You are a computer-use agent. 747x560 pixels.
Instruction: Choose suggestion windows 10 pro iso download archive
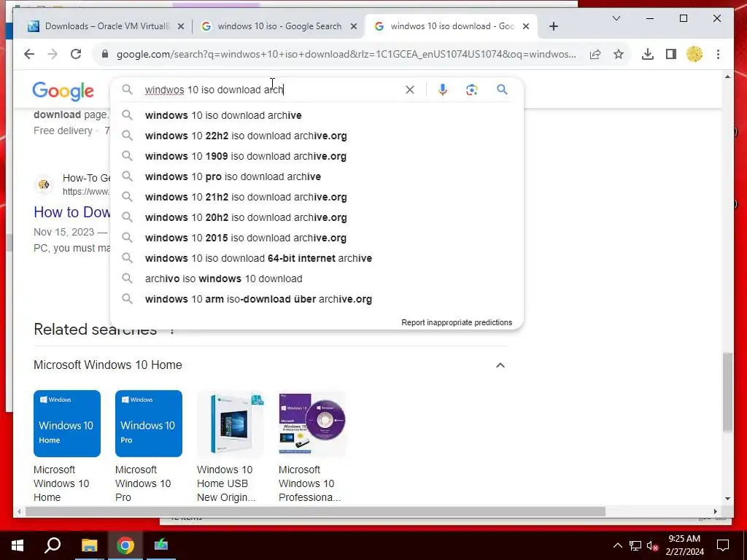317,176
